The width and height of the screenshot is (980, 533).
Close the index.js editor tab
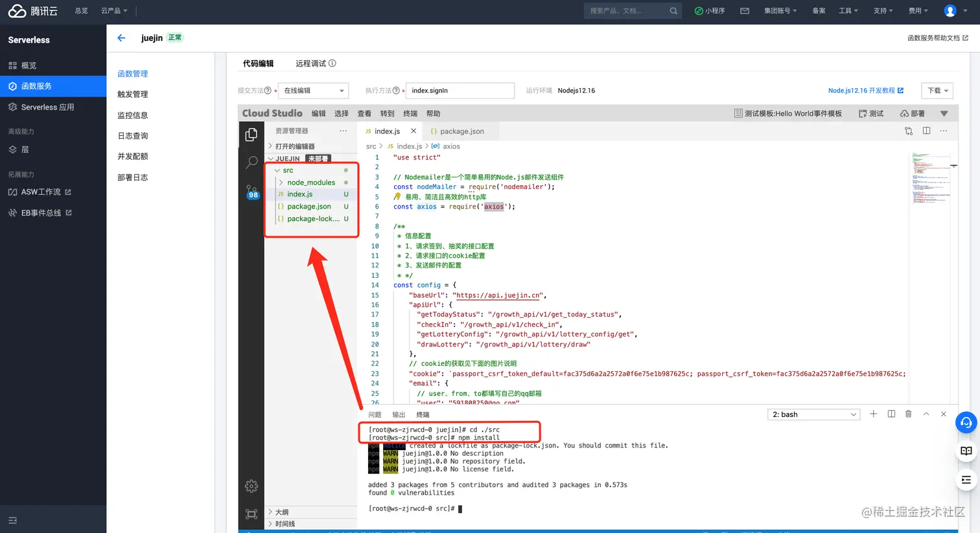tap(414, 131)
